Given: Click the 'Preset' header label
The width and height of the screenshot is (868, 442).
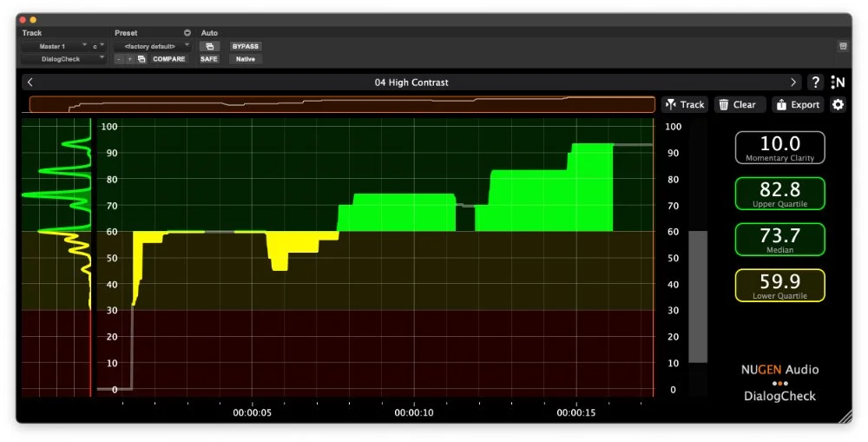Looking at the screenshot, I should coord(126,33).
